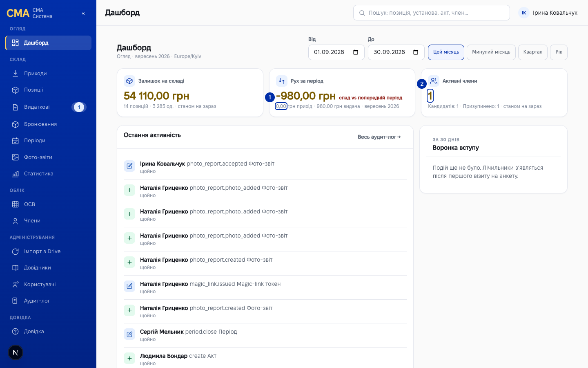Select the Минулий місяць period button
The height and width of the screenshot is (368, 588).
pyautogui.click(x=491, y=52)
